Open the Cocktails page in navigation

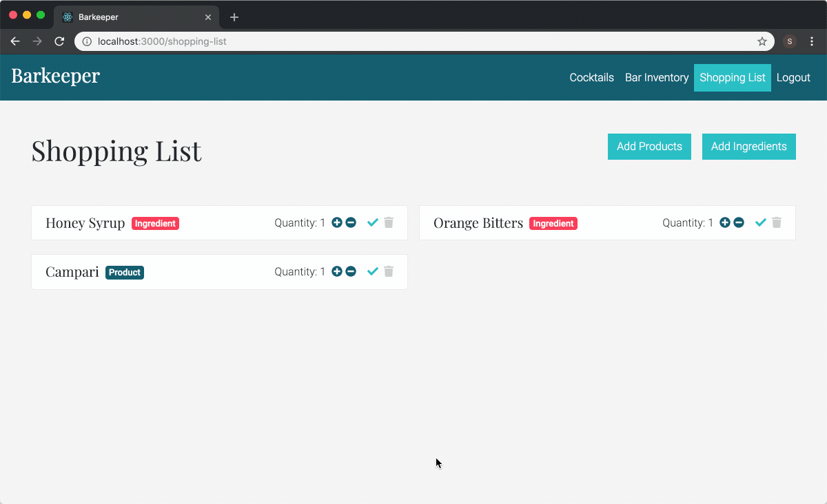[591, 78]
